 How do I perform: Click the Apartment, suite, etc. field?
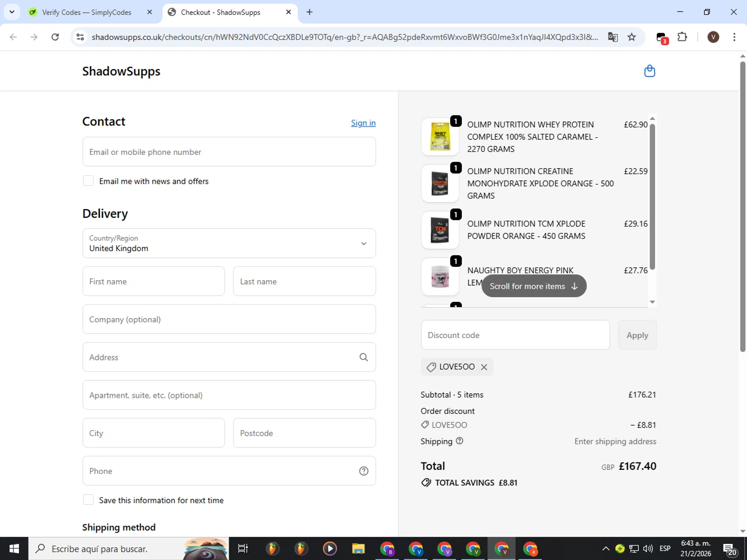point(229,395)
